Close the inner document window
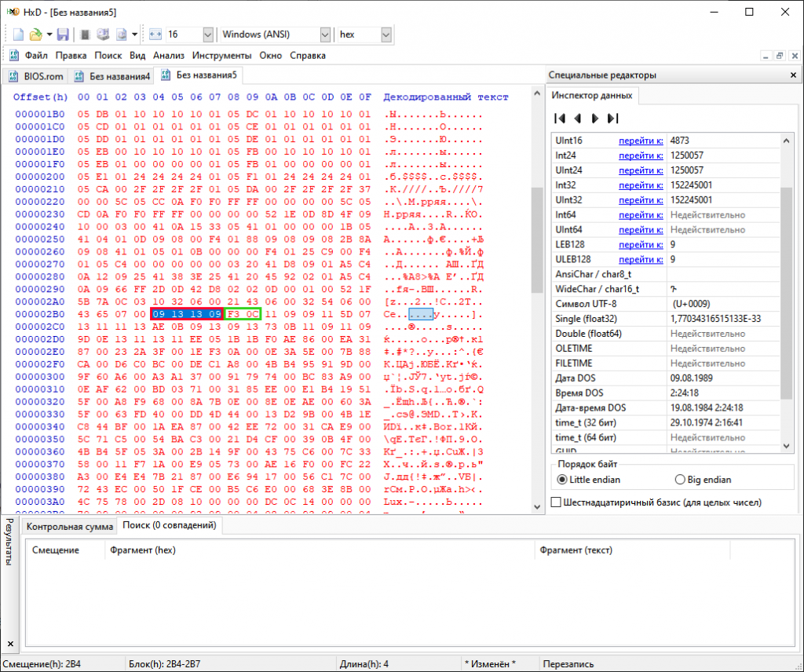The width and height of the screenshot is (804, 672). click(x=795, y=56)
